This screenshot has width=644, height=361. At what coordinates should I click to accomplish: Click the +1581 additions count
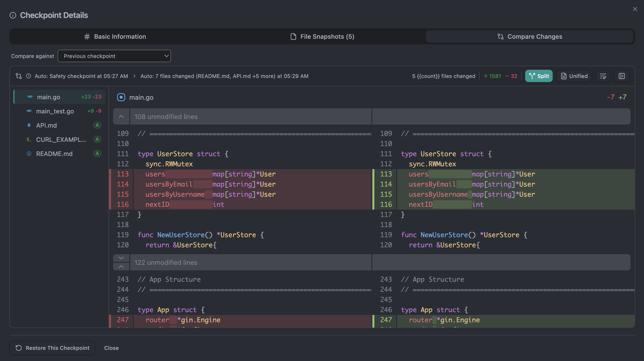click(492, 76)
